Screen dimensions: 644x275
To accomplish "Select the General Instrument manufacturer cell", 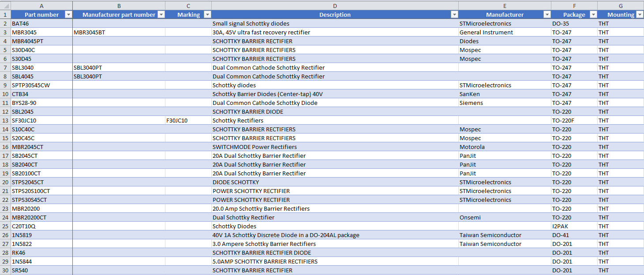I will (505, 32).
